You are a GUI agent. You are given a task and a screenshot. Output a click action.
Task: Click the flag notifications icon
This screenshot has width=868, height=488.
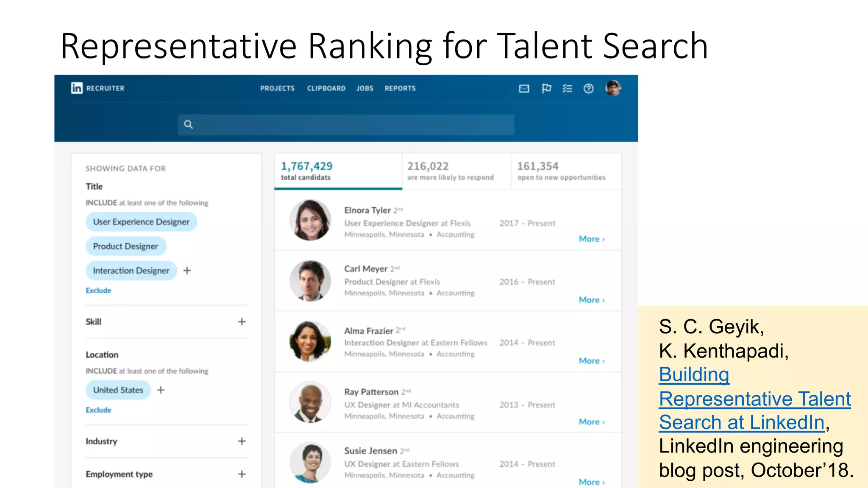[546, 89]
